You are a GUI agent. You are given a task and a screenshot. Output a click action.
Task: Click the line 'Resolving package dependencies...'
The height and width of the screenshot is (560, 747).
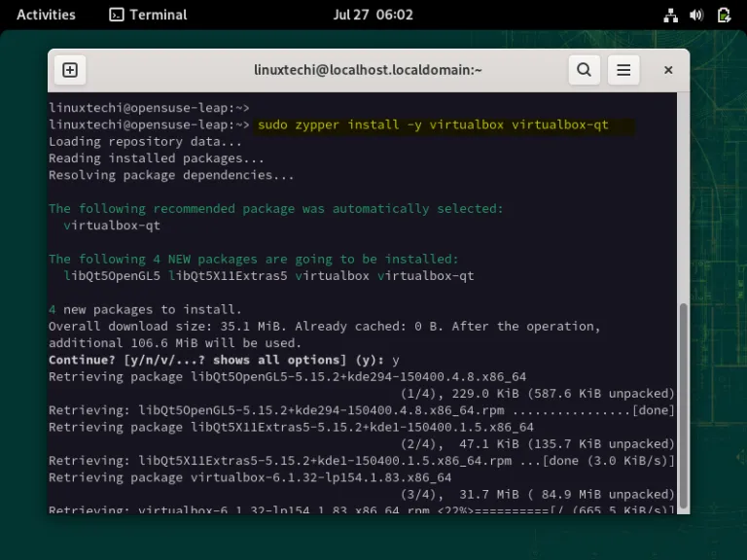[x=171, y=175]
